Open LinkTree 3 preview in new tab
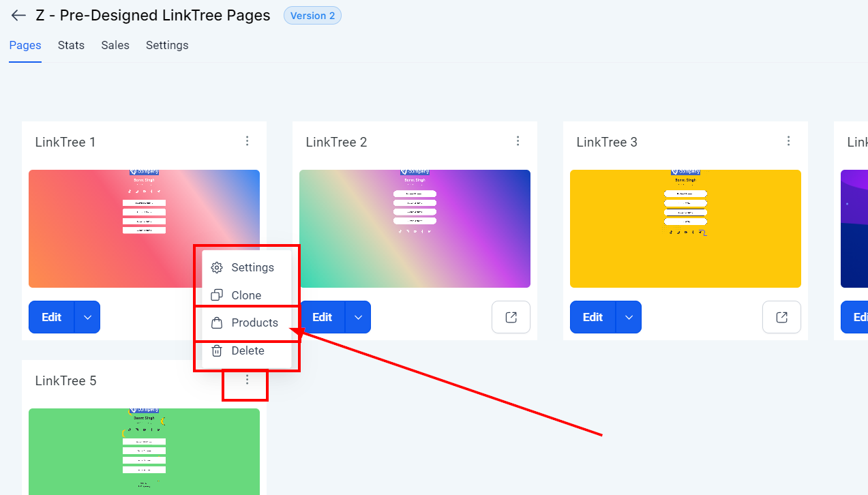Viewport: 868px width, 495px height. click(781, 317)
